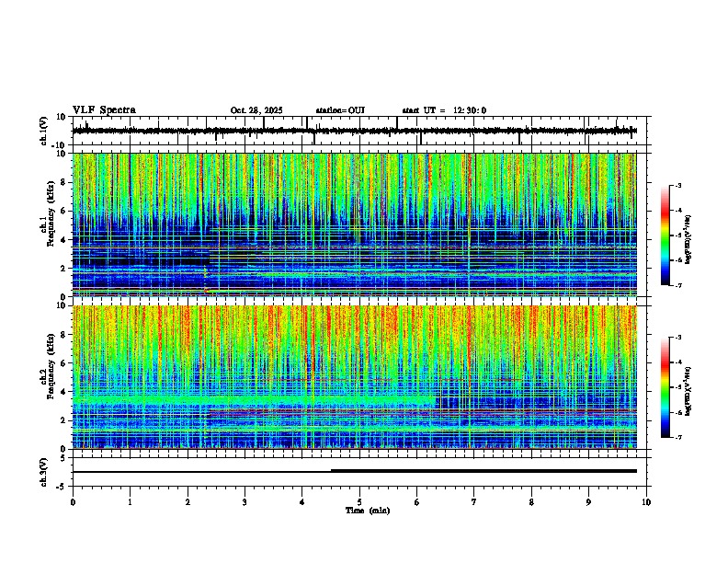Click time axis tick label "3"
Screen dimensions: 728x563
(x=245, y=502)
